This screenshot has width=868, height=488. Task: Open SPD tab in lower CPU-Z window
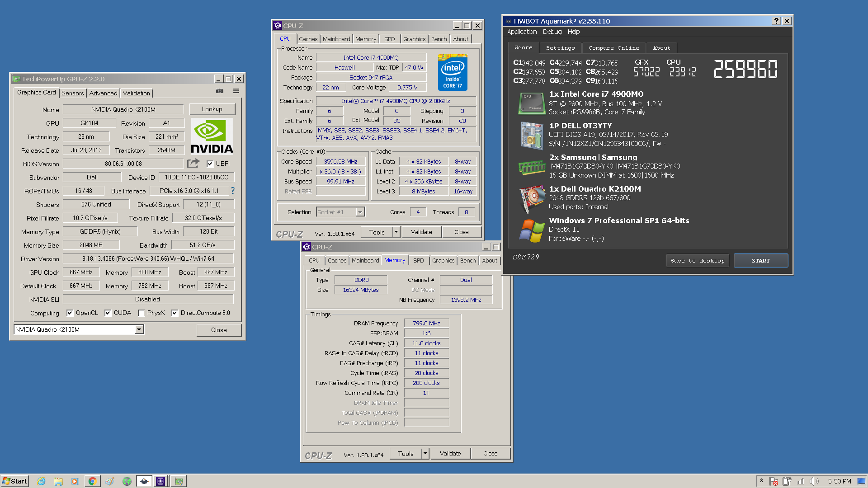pyautogui.click(x=419, y=261)
